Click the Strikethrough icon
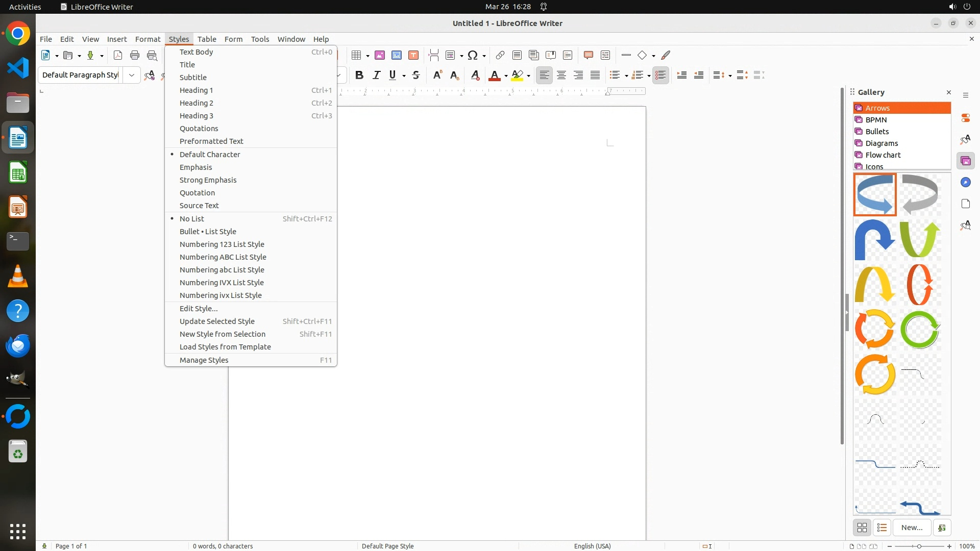The width and height of the screenshot is (980, 551). point(416,76)
